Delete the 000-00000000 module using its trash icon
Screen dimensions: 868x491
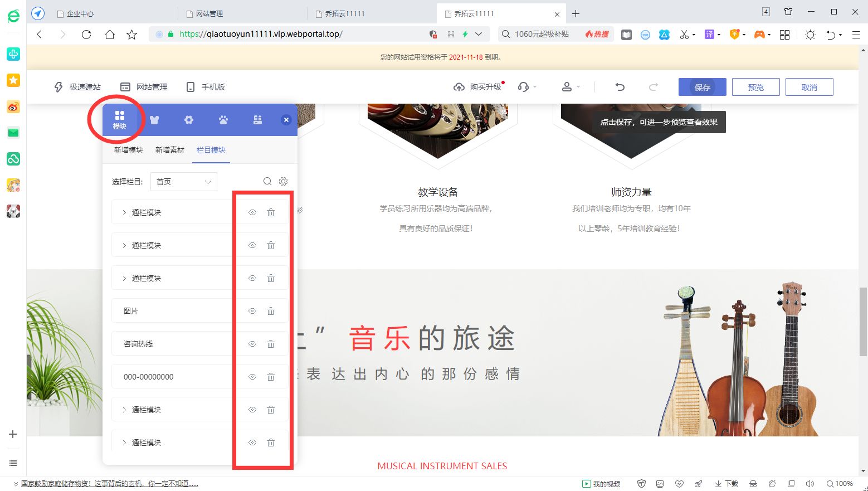271,376
